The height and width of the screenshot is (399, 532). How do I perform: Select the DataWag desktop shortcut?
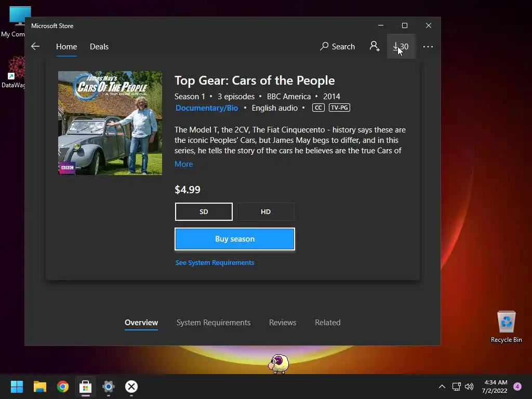tap(13, 72)
